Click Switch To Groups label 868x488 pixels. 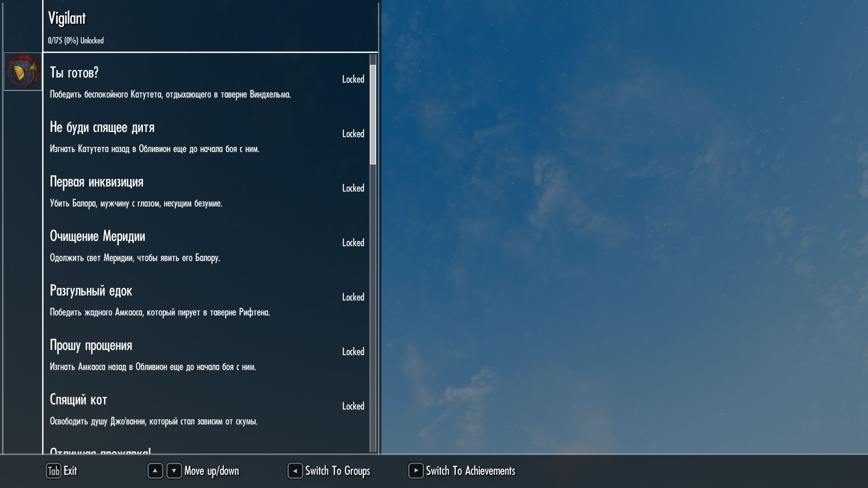(x=337, y=471)
